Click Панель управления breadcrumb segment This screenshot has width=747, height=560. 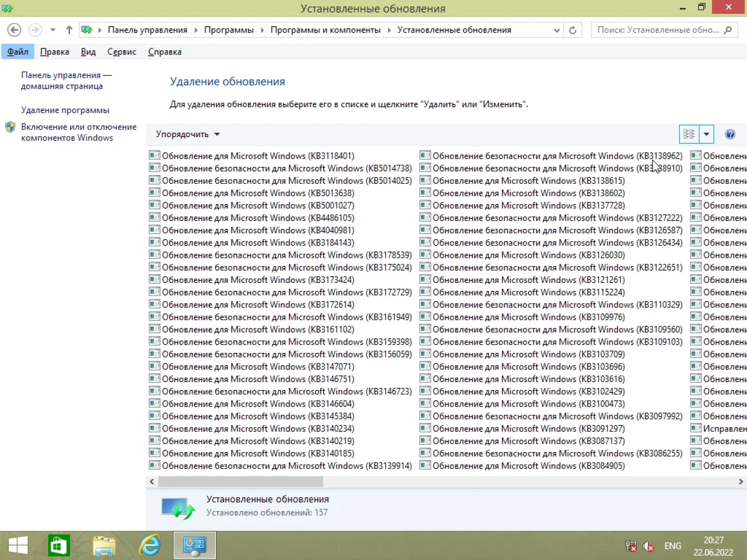click(148, 30)
